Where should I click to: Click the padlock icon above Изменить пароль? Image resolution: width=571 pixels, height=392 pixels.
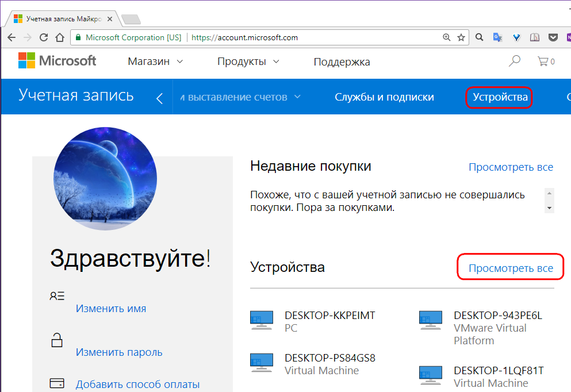[57, 340]
